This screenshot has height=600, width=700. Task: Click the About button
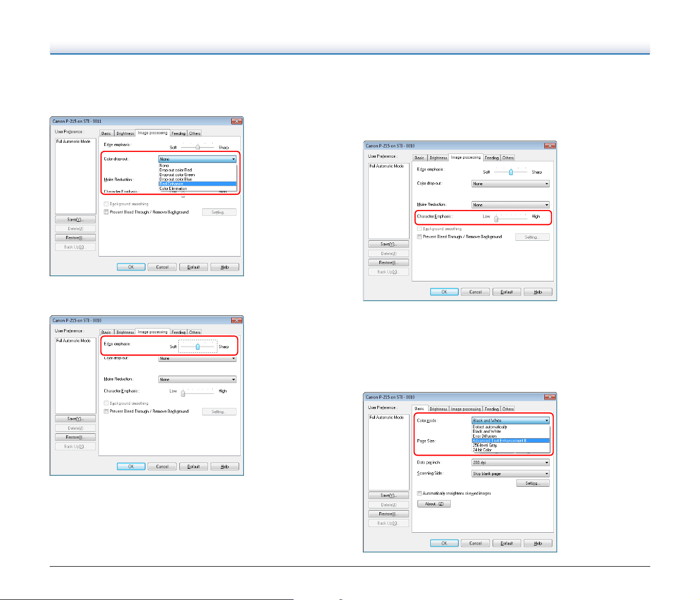[434, 504]
